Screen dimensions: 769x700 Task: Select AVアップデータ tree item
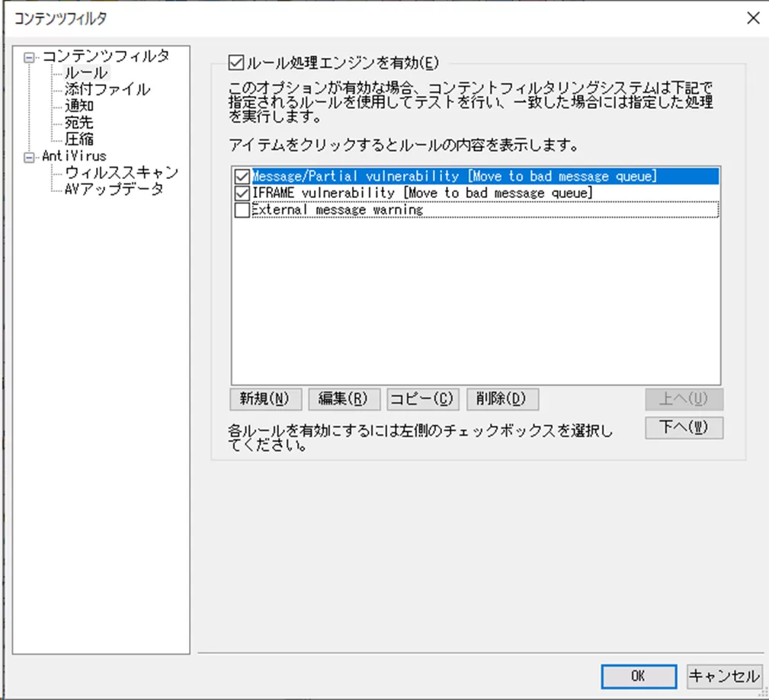(114, 190)
